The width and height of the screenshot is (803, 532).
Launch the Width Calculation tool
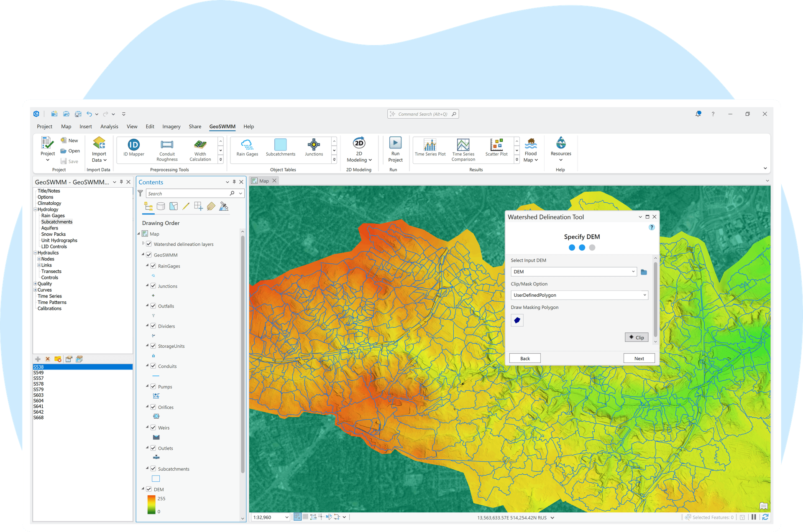click(200, 149)
